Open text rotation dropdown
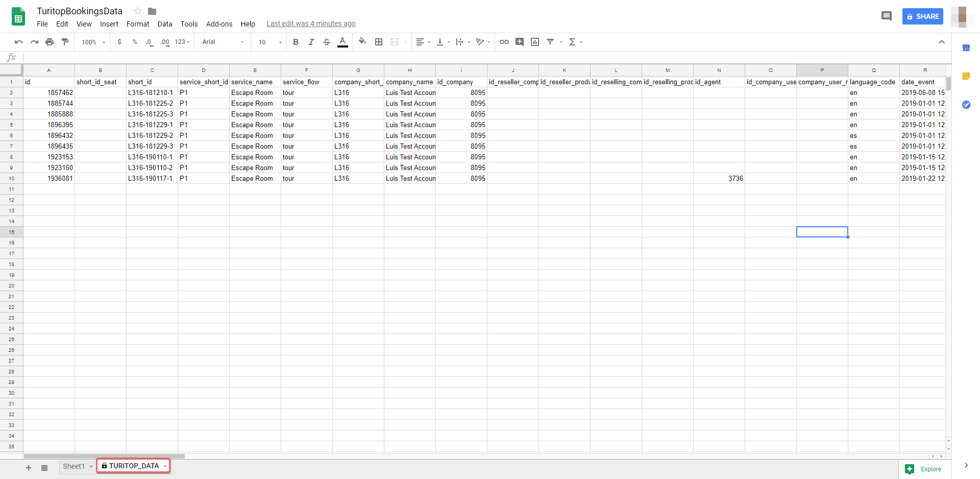The image size is (980, 479). click(x=483, y=42)
